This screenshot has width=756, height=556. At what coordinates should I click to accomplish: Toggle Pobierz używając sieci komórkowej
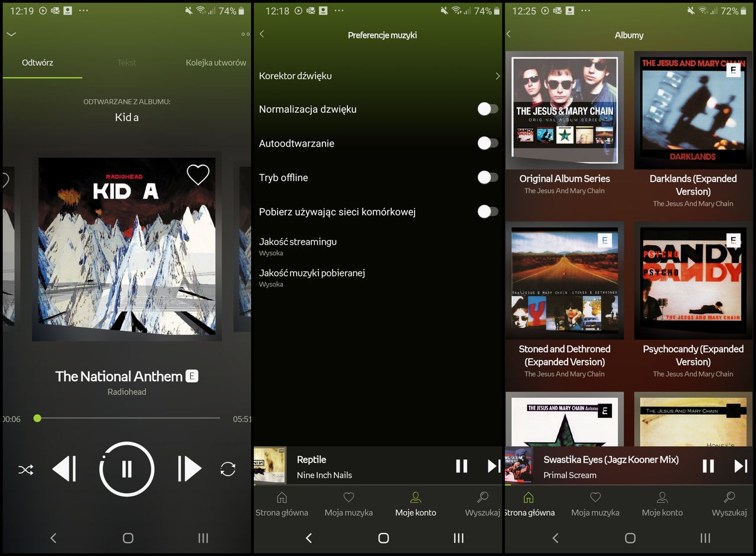coord(488,212)
